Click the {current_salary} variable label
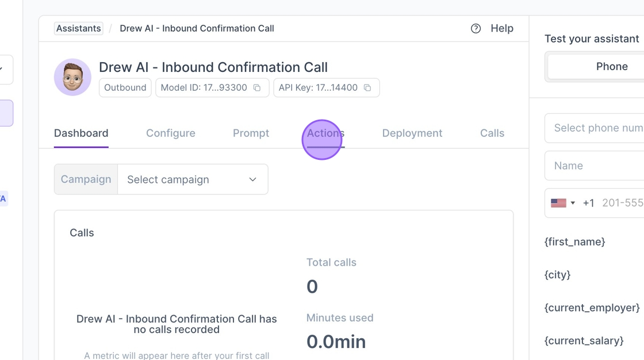 coord(584,340)
